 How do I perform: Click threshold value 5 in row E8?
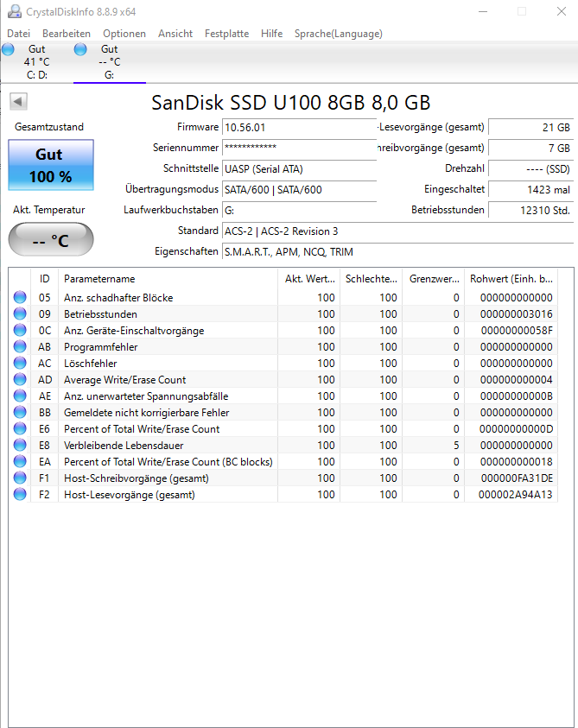456,446
